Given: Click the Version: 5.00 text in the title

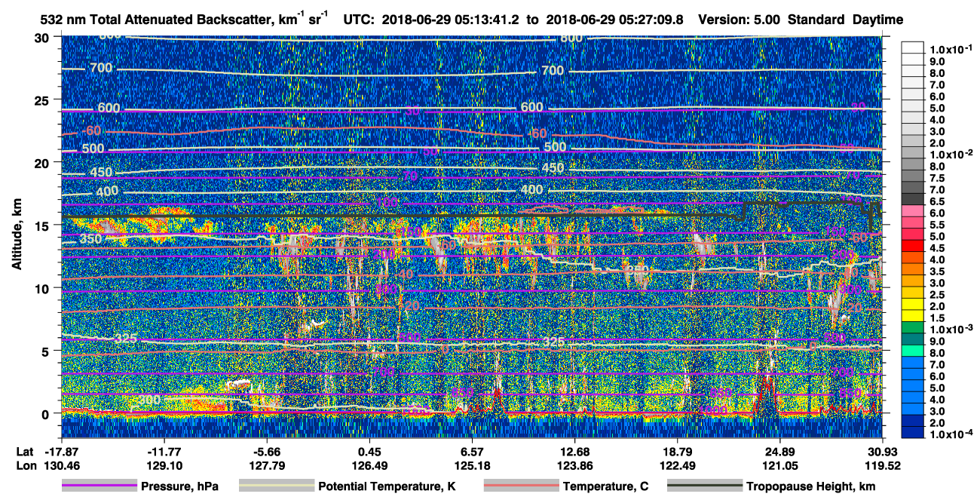Looking at the screenshot, I should (740, 20).
